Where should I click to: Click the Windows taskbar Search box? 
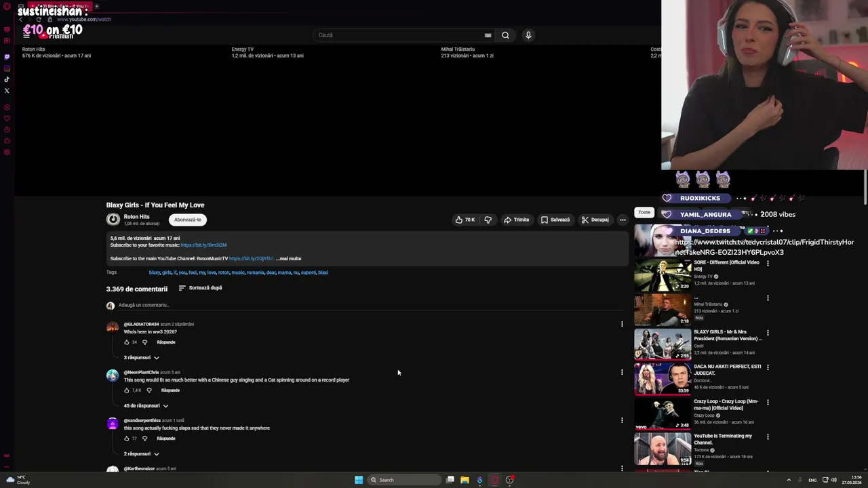[405, 480]
